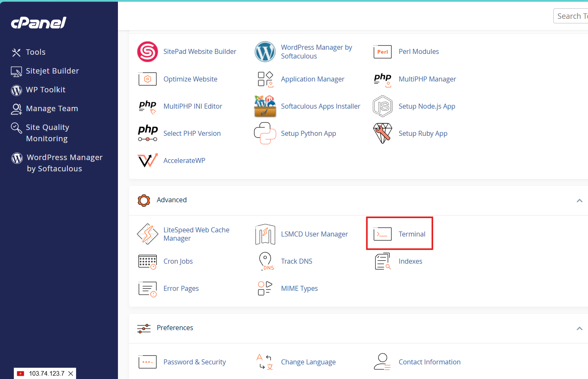This screenshot has height=379, width=588.
Task: Click the Setup Node.js App icon
Action: click(383, 106)
